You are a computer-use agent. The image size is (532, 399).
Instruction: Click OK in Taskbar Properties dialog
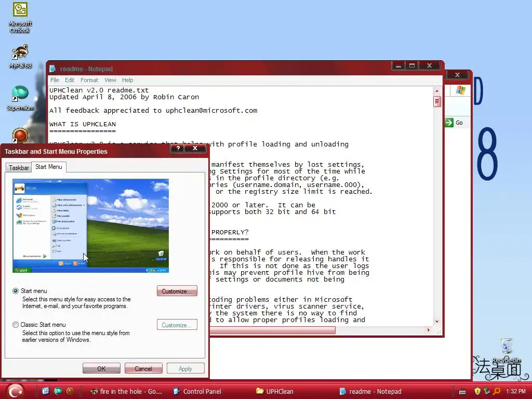(x=101, y=368)
